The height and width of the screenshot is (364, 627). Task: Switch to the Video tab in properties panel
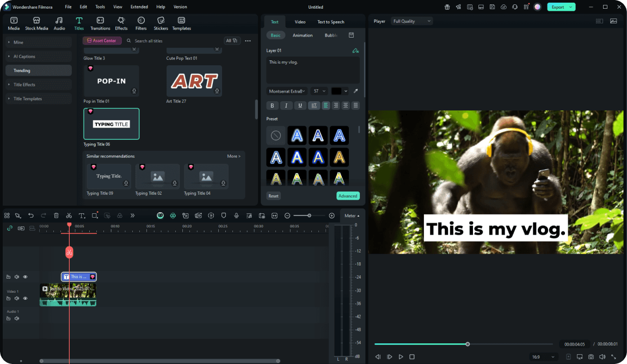coord(300,22)
